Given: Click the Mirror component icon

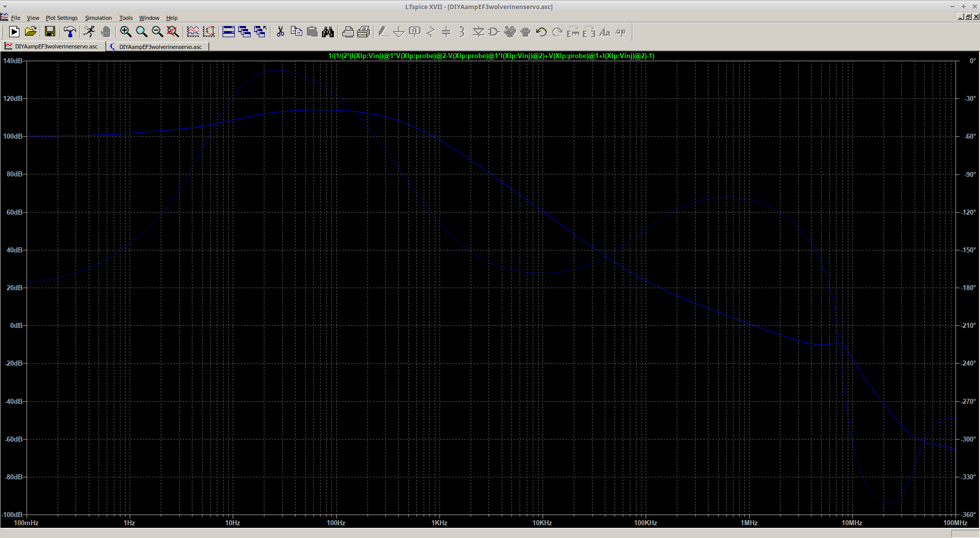Looking at the screenshot, I should 589,32.
